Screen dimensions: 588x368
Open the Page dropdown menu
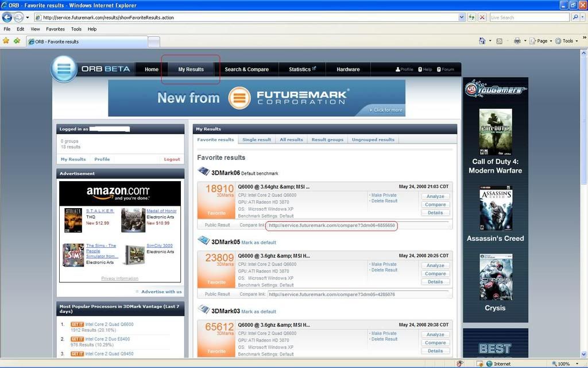[541, 41]
